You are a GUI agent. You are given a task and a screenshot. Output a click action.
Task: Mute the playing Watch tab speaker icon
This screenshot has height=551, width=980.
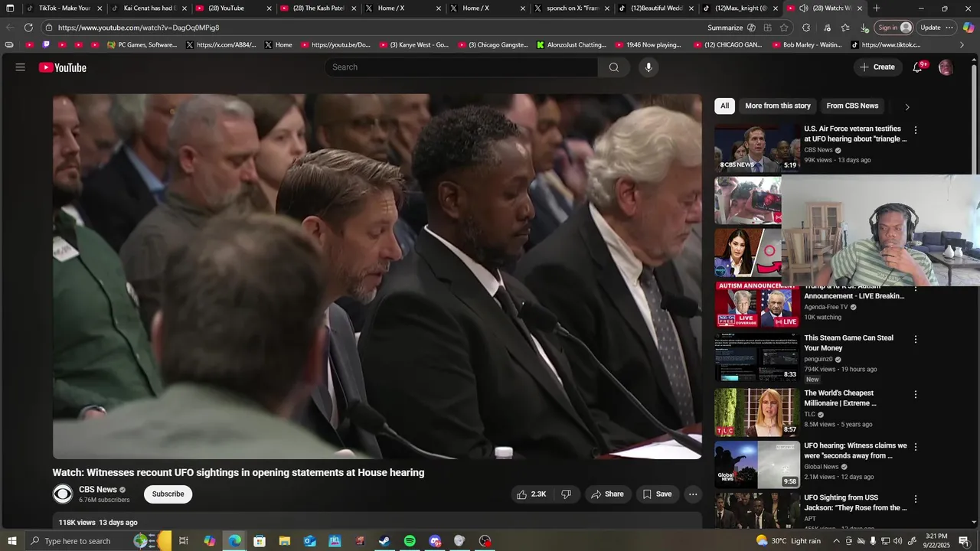pos(803,8)
